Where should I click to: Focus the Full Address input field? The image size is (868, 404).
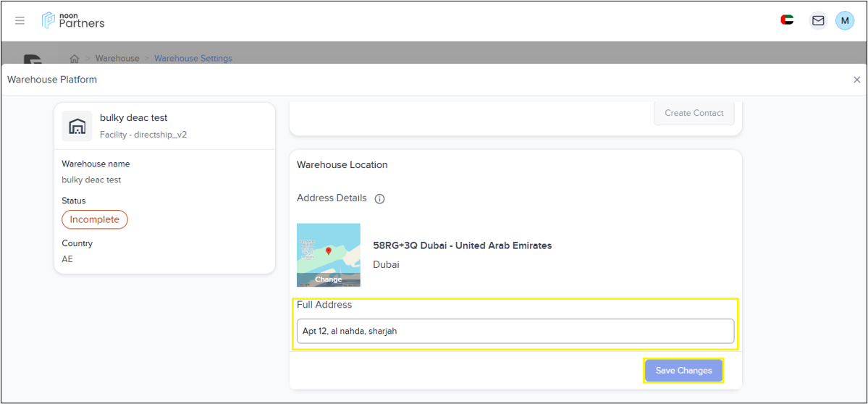[515, 331]
